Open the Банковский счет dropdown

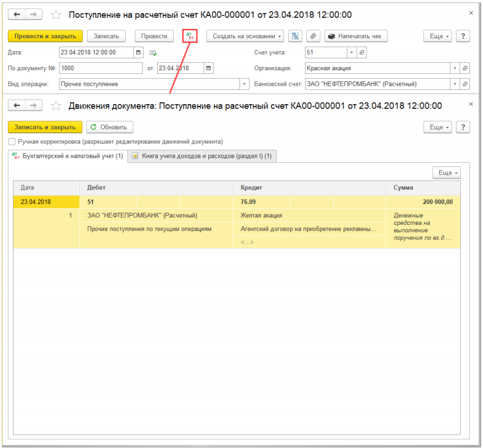tap(455, 84)
